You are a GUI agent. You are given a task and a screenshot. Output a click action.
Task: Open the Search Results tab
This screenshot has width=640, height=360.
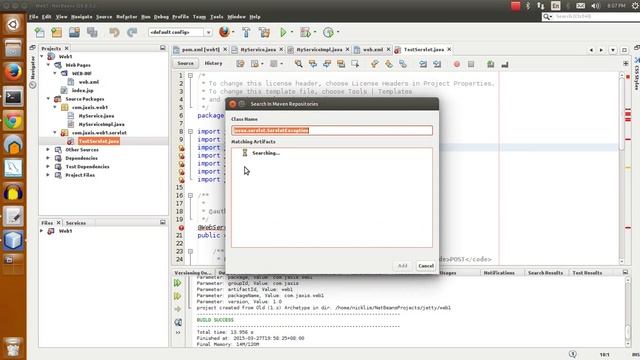(545, 273)
